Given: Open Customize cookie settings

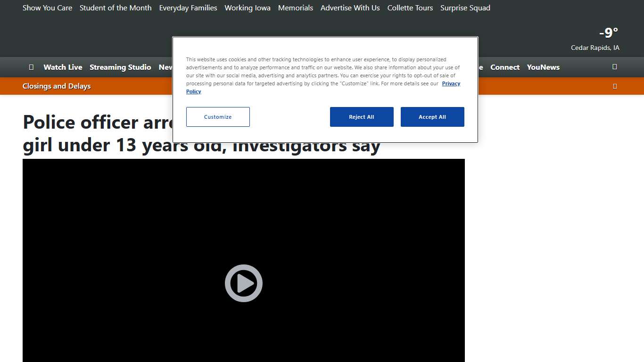Looking at the screenshot, I should pyautogui.click(x=218, y=117).
